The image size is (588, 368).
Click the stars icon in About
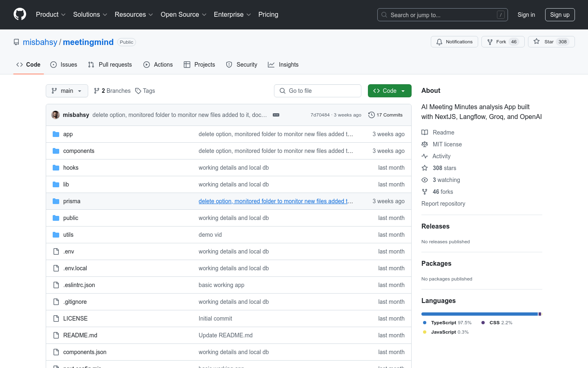pos(425,168)
